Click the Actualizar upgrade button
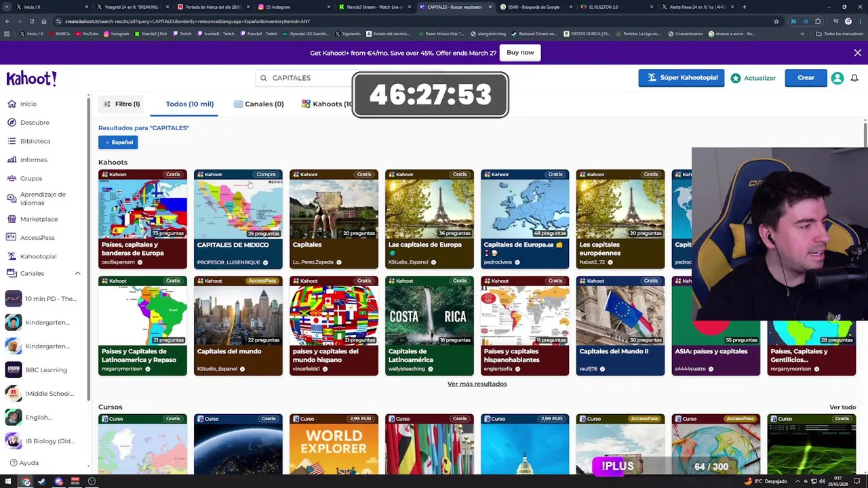 coord(753,78)
